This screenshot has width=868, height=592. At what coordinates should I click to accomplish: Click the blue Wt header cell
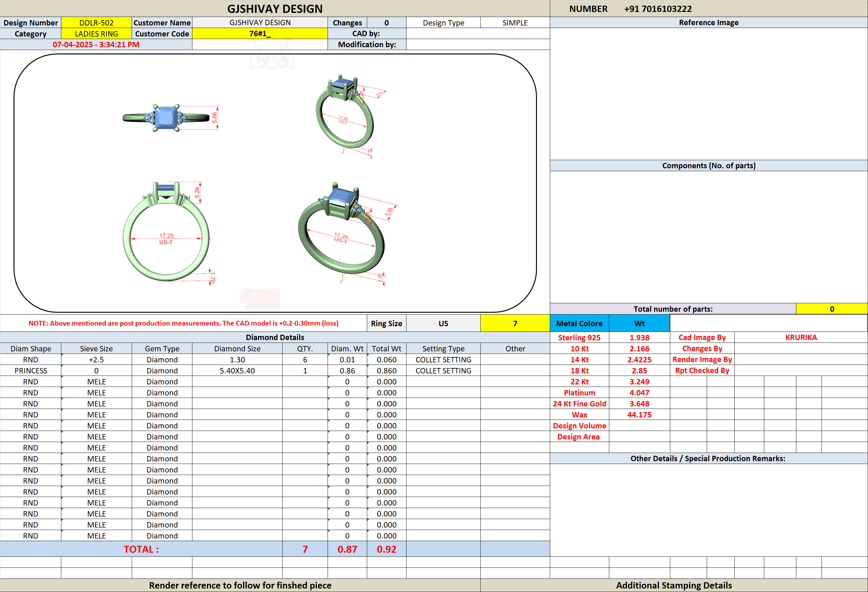(x=639, y=323)
